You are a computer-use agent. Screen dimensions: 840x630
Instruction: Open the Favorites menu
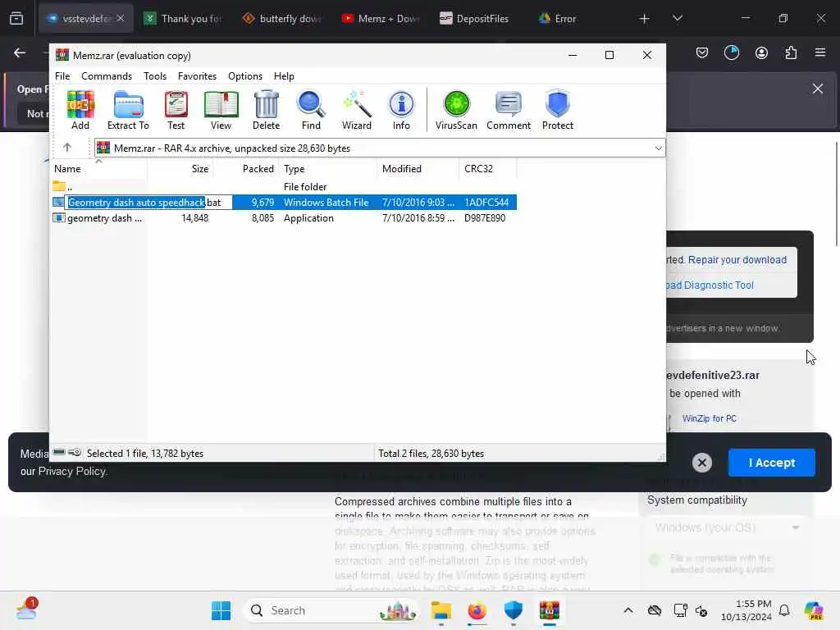pos(197,76)
